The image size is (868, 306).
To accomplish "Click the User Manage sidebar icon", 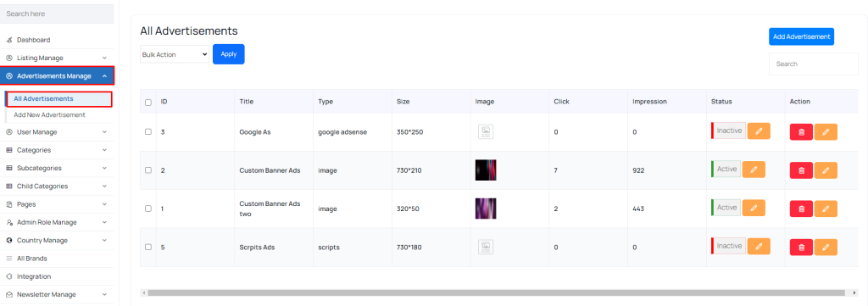I will (8, 132).
